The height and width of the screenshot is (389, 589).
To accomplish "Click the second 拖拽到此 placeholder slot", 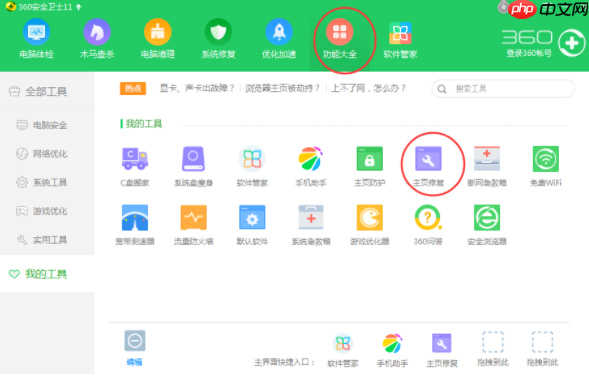I will (x=542, y=349).
